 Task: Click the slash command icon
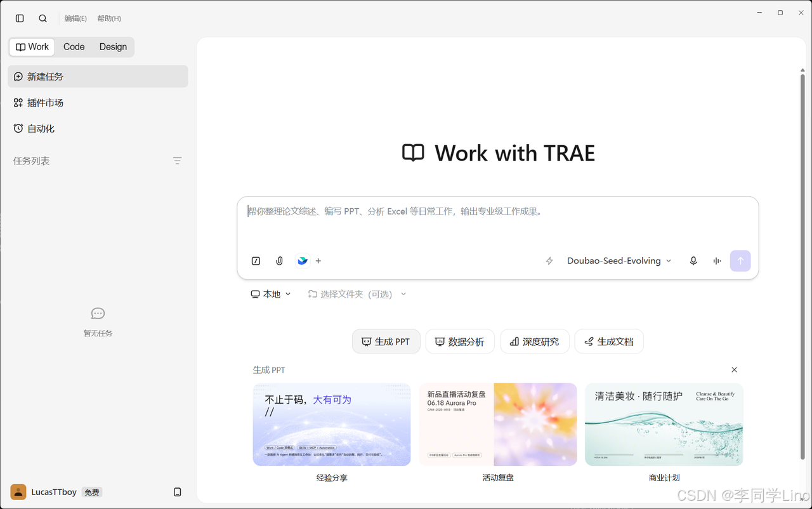click(x=256, y=261)
